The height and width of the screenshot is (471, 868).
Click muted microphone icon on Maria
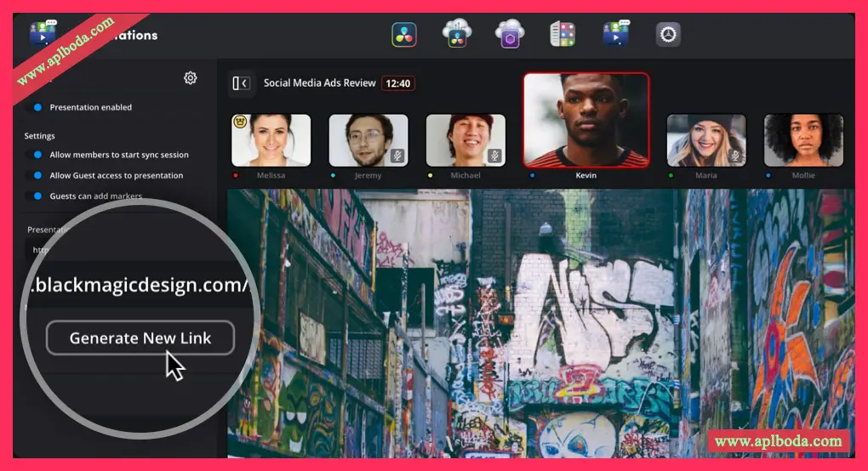point(735,156)
